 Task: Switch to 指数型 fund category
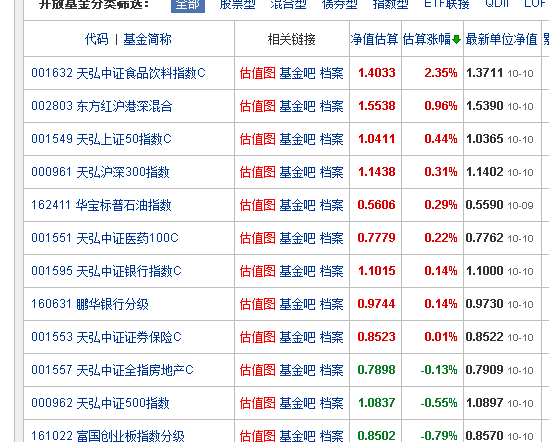tap(391, 4)
